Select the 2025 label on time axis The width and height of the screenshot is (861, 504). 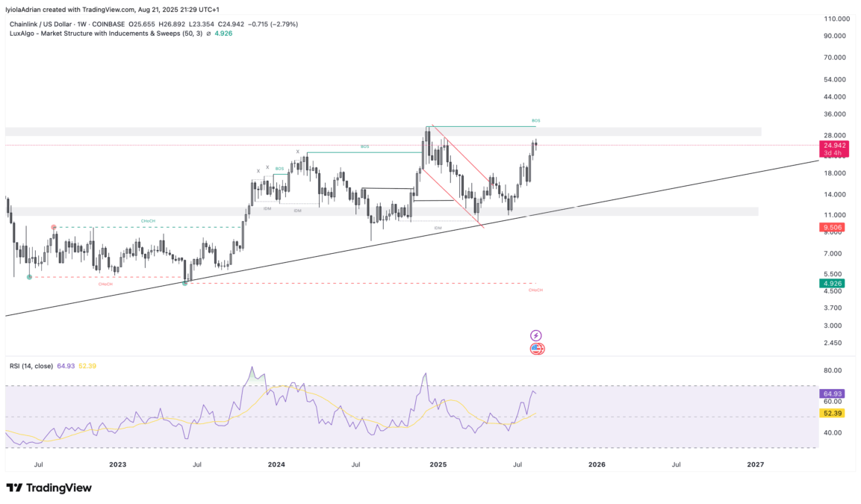[x=438, y=464]
